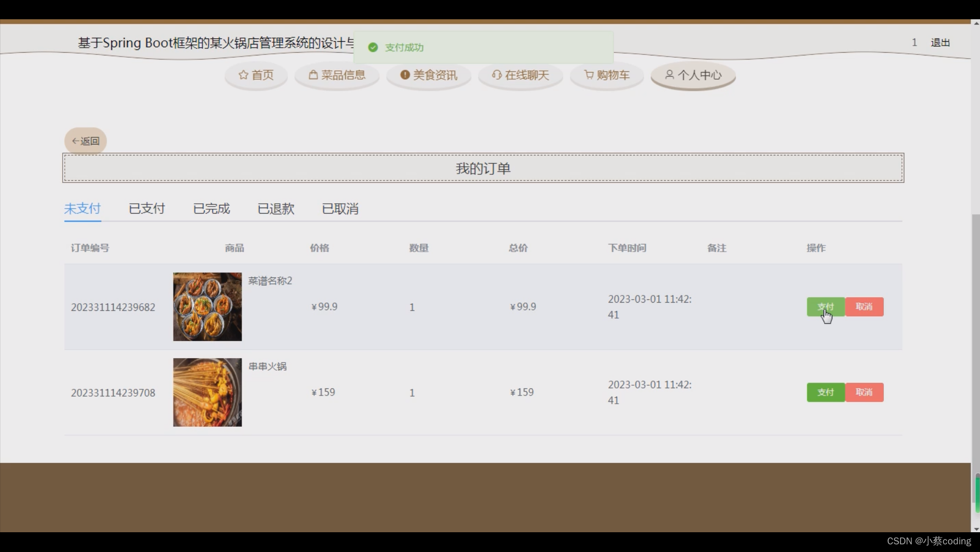This screenshot has width=980, height=552.
Task: Click unit price ¥159 in 价格 column
Action: point(323,392)
